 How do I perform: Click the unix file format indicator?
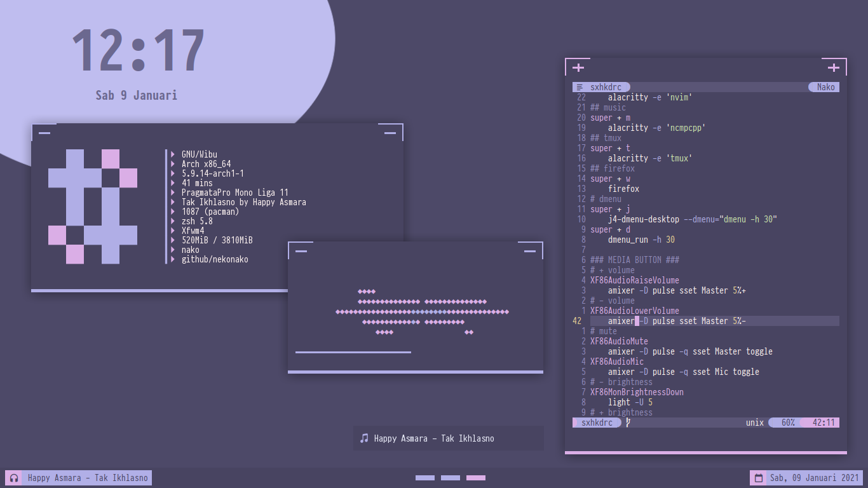[x=755, y=423]
